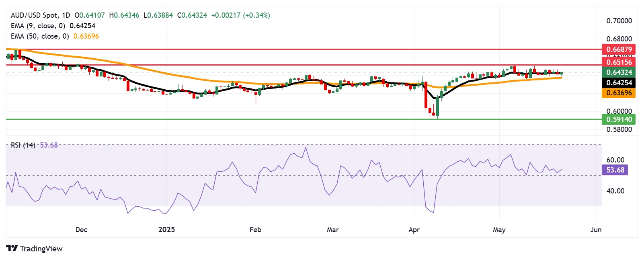The width and height of the screenshot is (644, 259).
Task: Click the EMA 9 indicator legend
Action: point(38,26)
